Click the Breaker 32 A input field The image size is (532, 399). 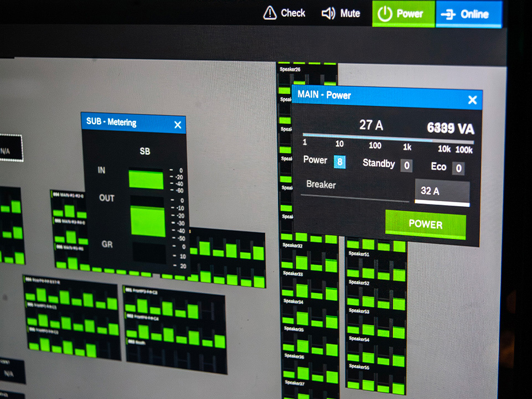442,192
